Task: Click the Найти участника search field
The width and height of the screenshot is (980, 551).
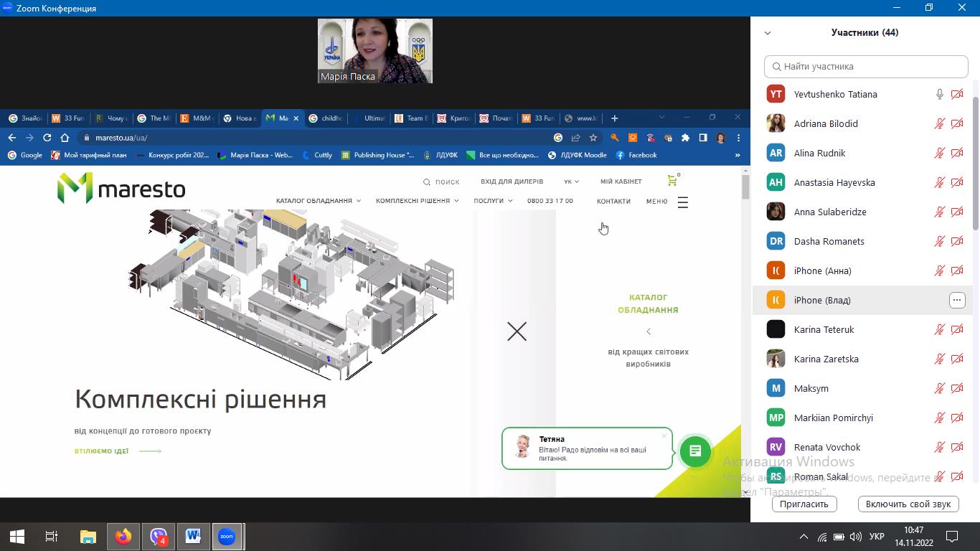Action: coord(866,66)
